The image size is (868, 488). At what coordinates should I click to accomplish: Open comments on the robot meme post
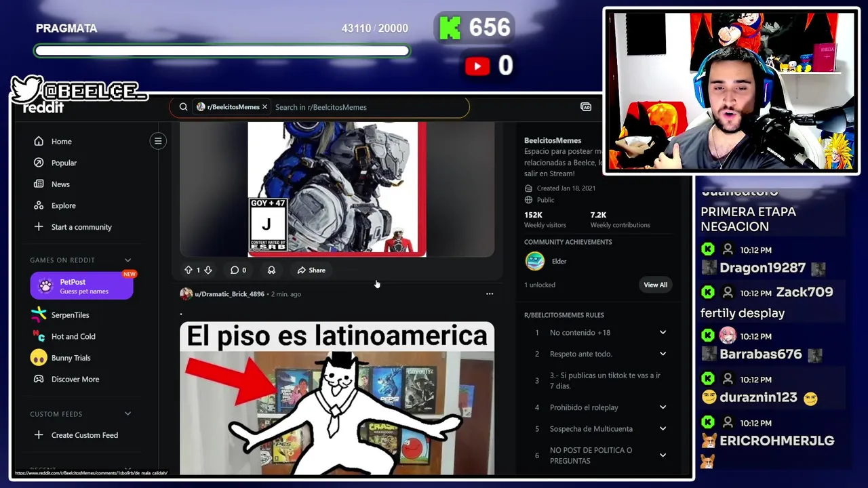pos(238,270)
